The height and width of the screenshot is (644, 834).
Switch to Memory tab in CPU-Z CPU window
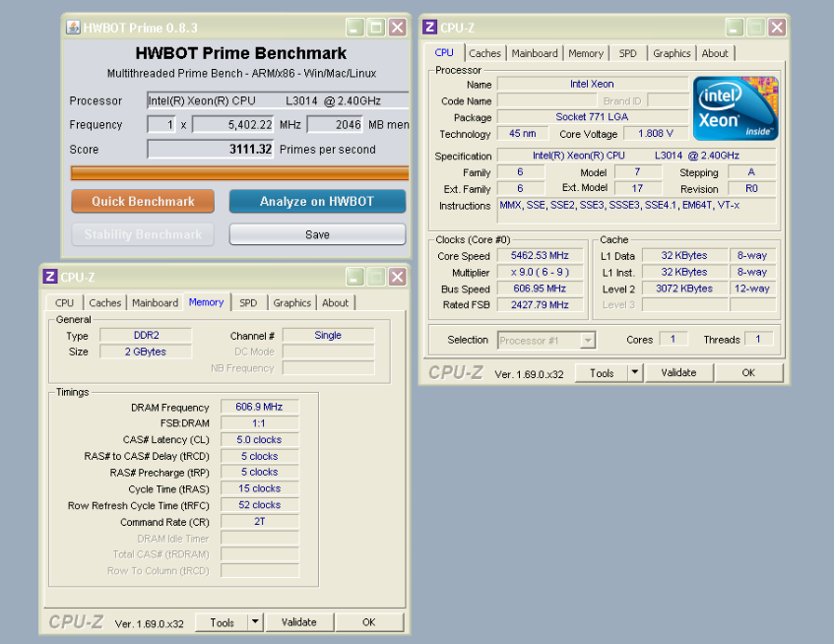coord(586,53)
